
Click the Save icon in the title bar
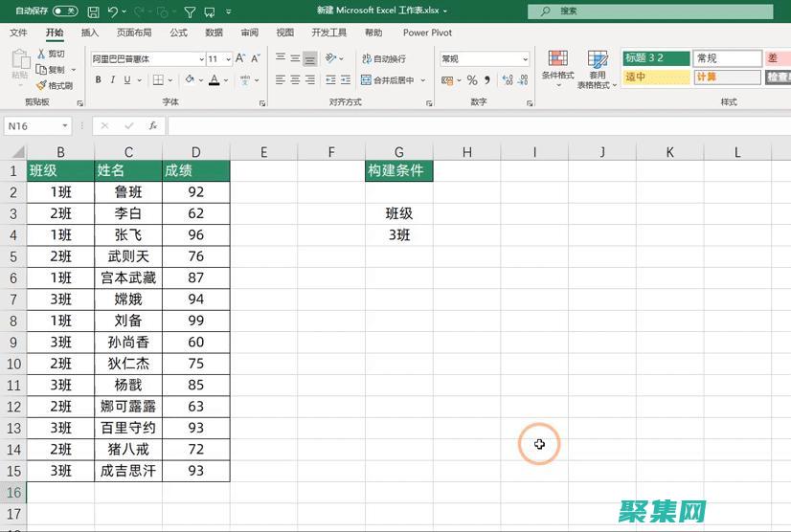point(93,11)
